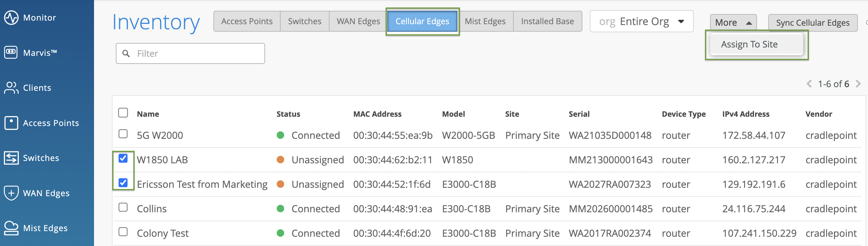This screenshot has width=868, height=246.
Task: Collapse the More dropdown menu
Action: (733, 23)
